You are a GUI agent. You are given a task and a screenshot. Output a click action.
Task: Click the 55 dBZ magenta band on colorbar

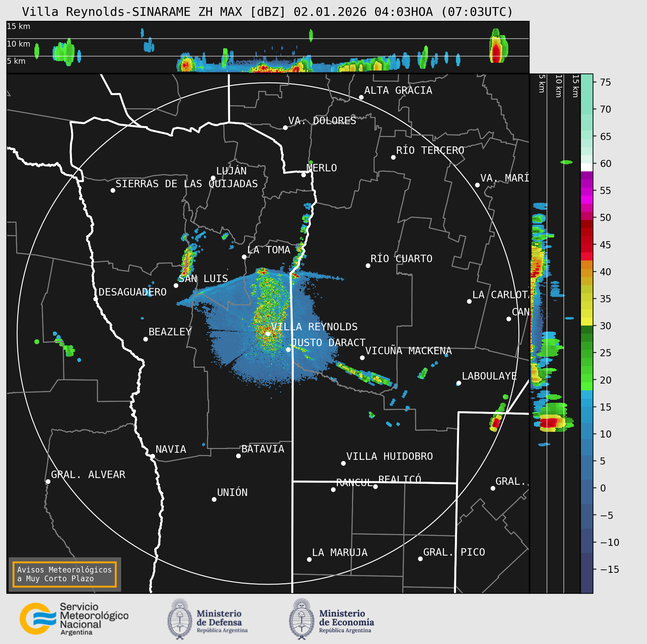(587, 191)
